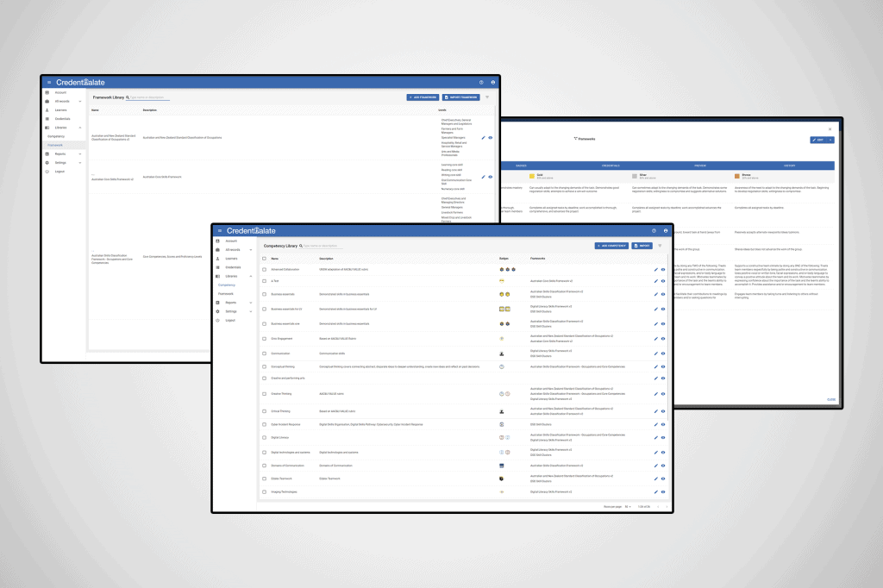Edit Australian and New Zealand Standard Classification framework

(483, 137)
